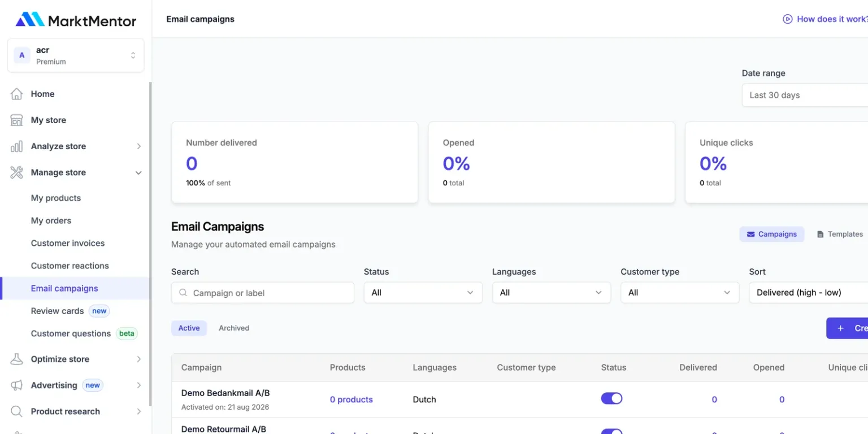Toggle status switch for Demo Bedankmail A/B

[611, 398]
